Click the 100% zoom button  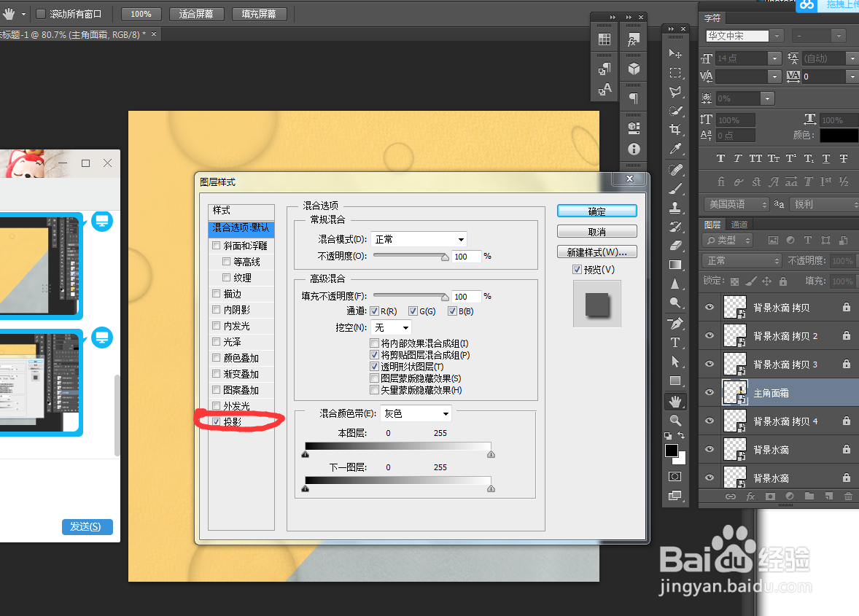pyautogui.click(x=141, y=14)
